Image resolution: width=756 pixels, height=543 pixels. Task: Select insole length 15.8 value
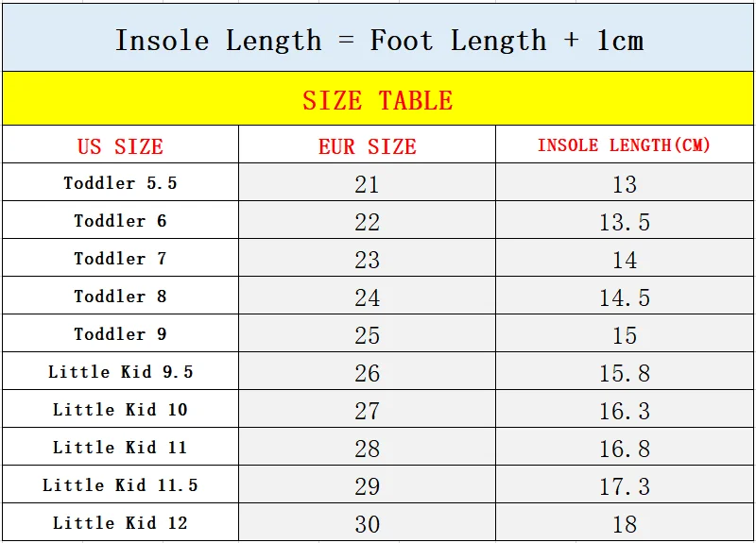point(624,373)
